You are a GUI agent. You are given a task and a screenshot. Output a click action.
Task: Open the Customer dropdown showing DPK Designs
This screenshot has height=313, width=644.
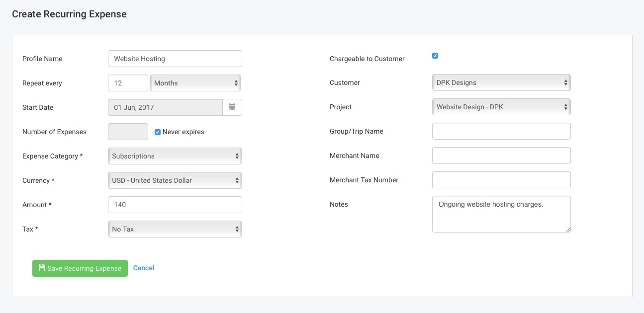(x=501, y=82)
